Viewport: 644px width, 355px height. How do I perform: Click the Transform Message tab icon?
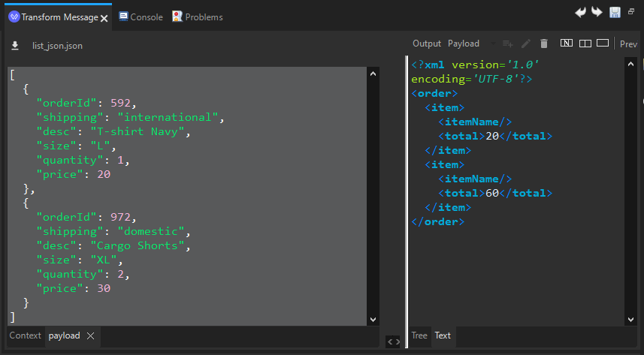click(14, 17)
